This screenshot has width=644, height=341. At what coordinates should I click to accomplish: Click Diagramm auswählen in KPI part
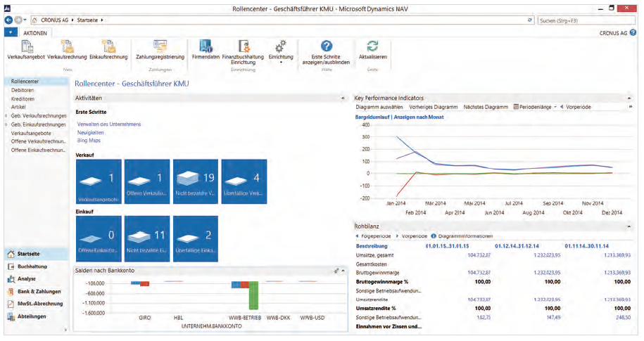pos(379,107)
